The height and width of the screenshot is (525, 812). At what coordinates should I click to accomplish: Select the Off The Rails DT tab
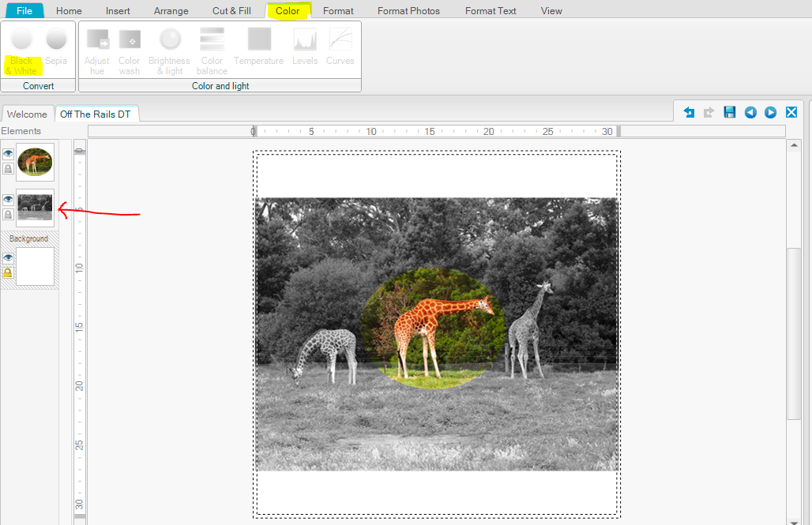tap(96, 114)
